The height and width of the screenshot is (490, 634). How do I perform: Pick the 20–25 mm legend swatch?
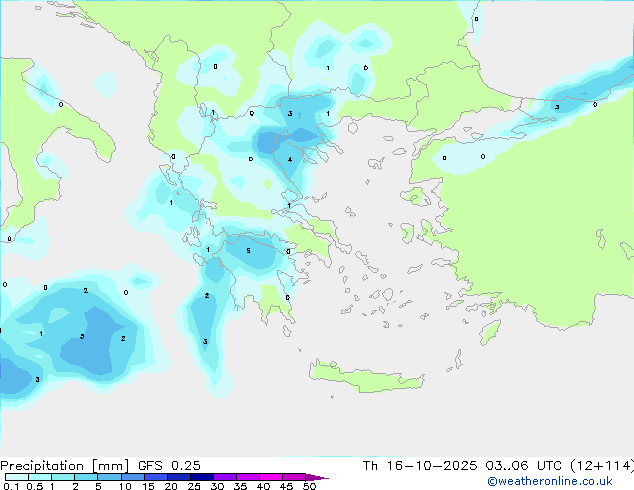point(178,477)
